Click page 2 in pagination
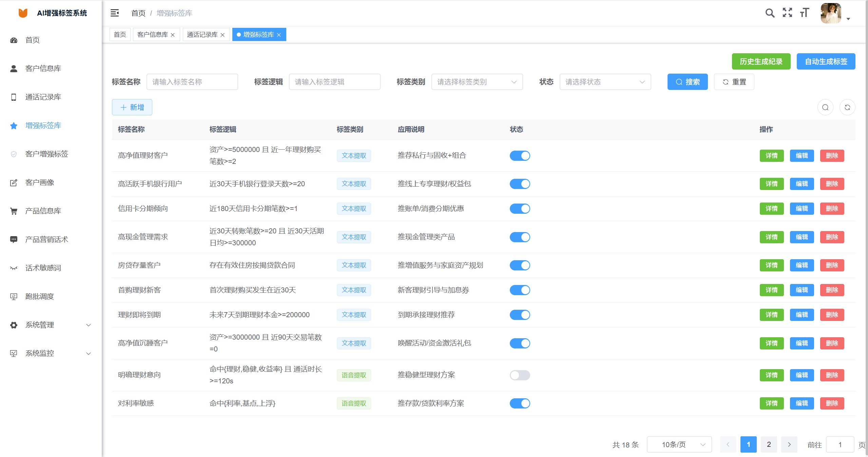 pos(769,444)
